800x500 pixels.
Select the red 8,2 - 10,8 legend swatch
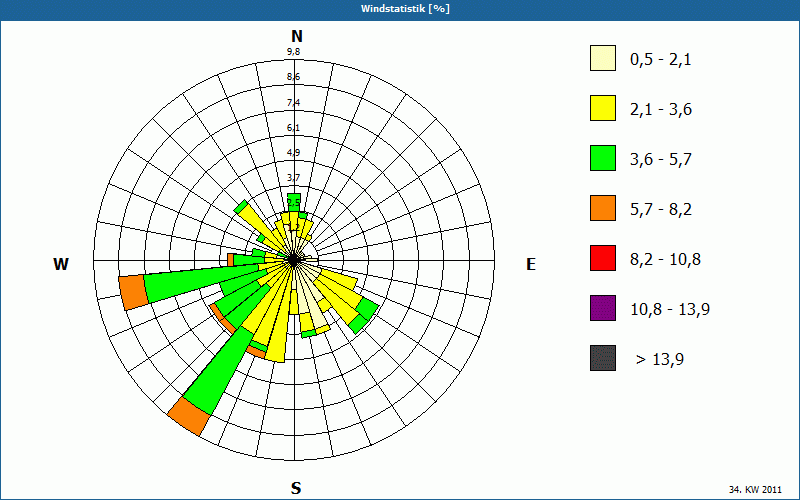[603, 258]
